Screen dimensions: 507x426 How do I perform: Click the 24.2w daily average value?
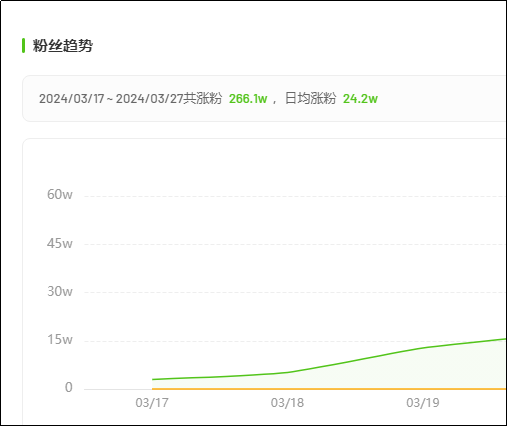(x=360, y=99)
